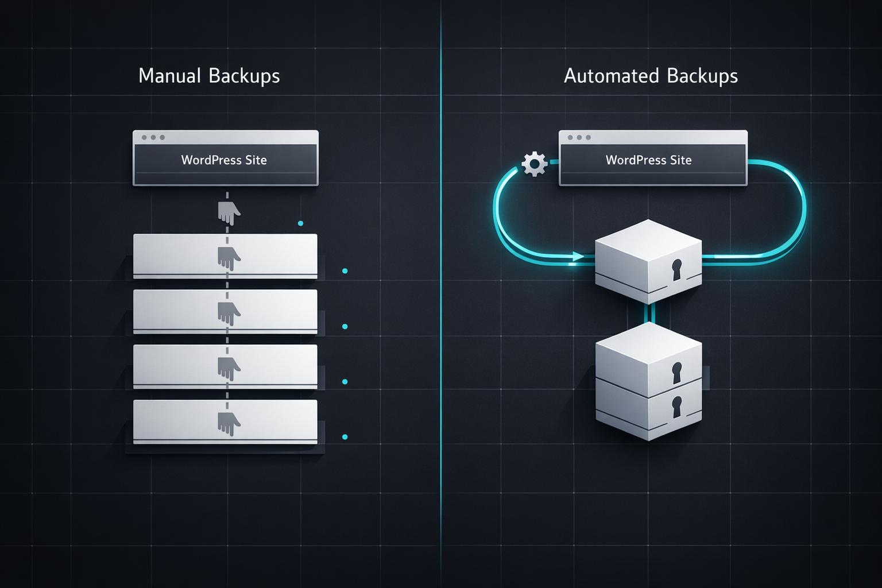Select the hand icon on the second backup bar
Image resolution: width=882 pixels, height=588 pixels.
[229, 314]
